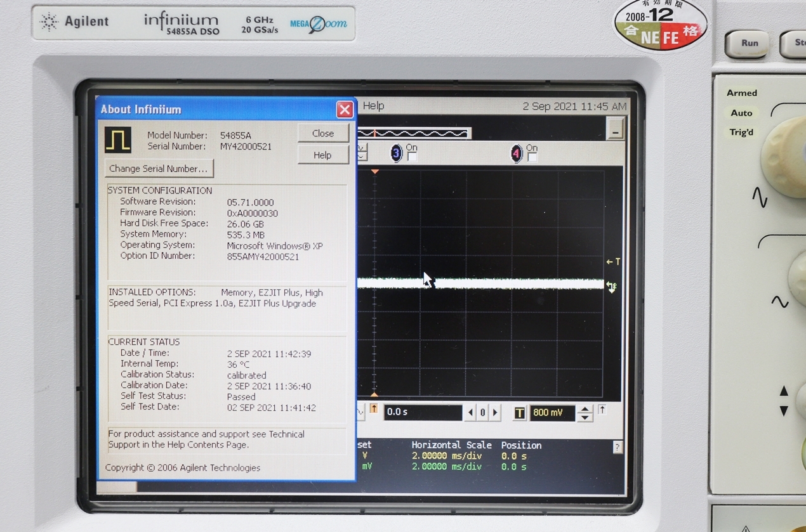The width and height of the screenshot is (806, 532).
Task: Click the 0 button to zero horizontal position
Action: pyautogui.click(x=483, y=413)
